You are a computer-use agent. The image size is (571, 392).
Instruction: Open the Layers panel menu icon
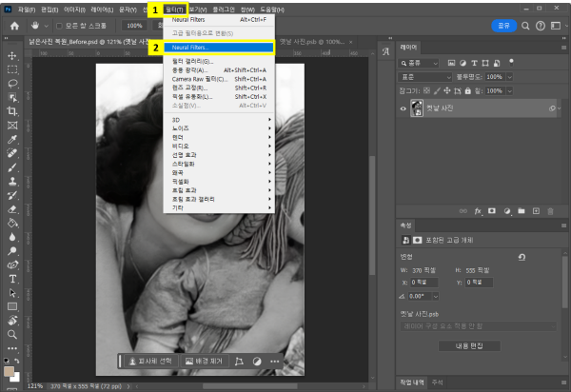point(563,48)
